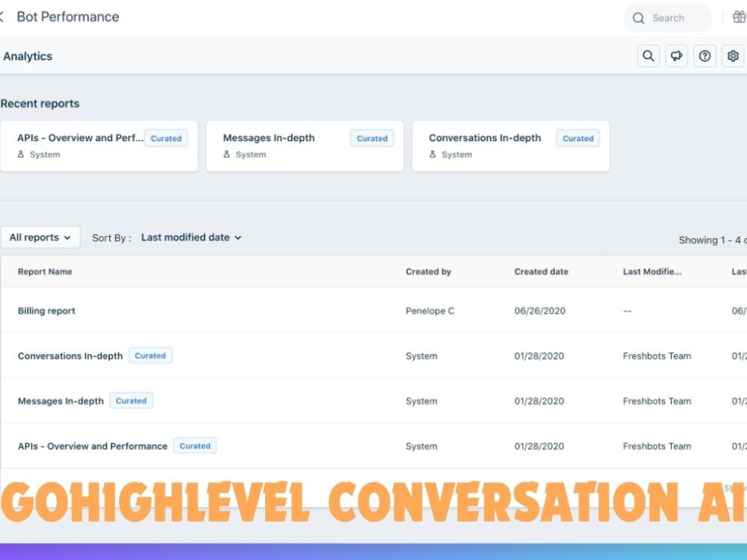Click Bot Performance page title
The width and height of the screenshot is (747, 560).
pyautogui.click(x=68, y=16)
